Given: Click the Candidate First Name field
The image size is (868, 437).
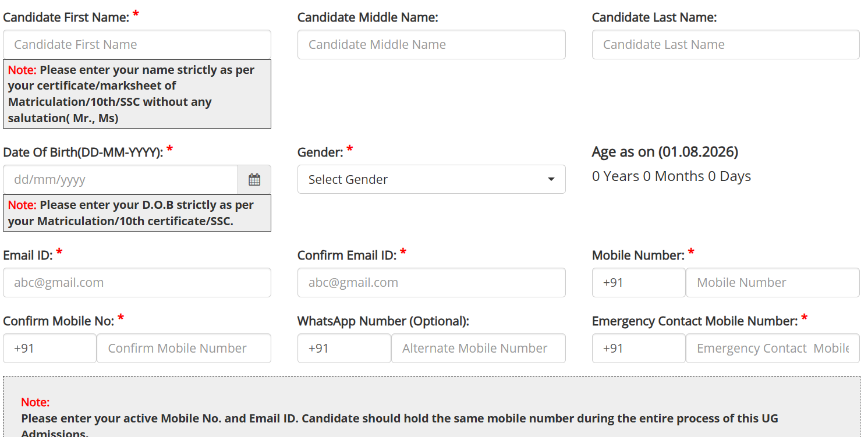Looking at the screenshot, I should tap(137, 45).
